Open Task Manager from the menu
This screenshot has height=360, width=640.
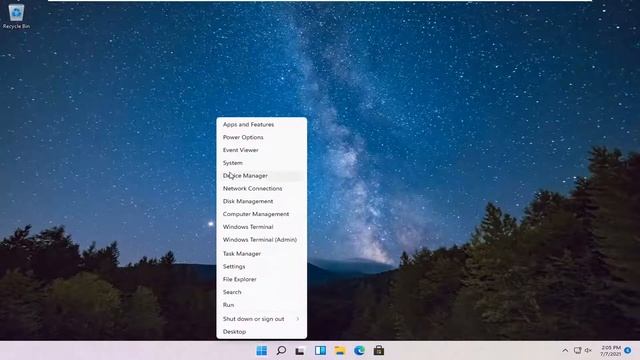click(x=262, y=253)
